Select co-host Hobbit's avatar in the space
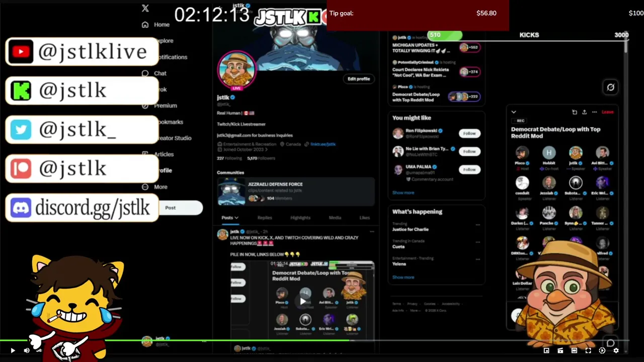Viewport: 644px width, 362px height. click(549, 152)
